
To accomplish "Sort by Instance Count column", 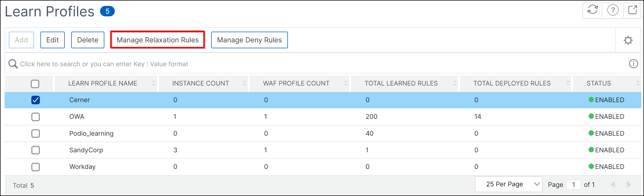I will 201,83.
